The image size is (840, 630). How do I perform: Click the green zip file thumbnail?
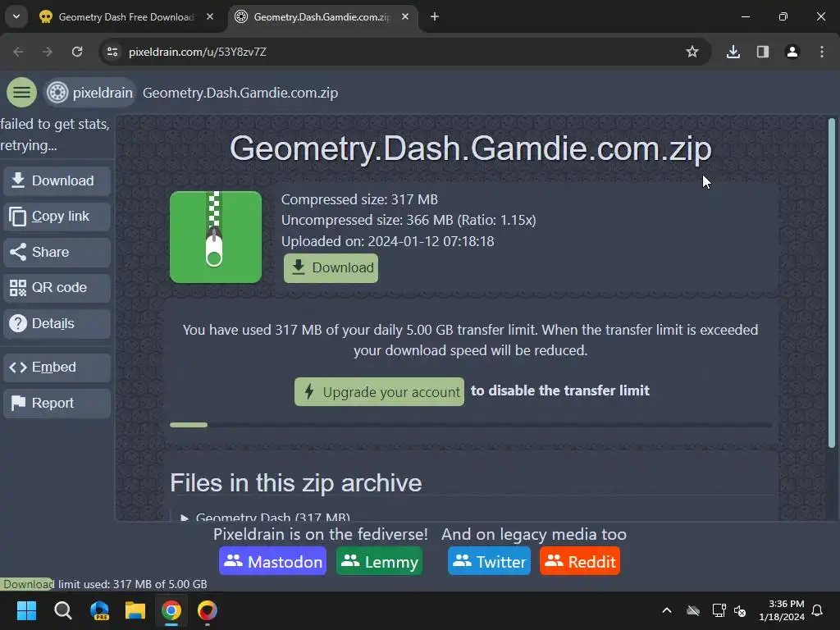216,237
